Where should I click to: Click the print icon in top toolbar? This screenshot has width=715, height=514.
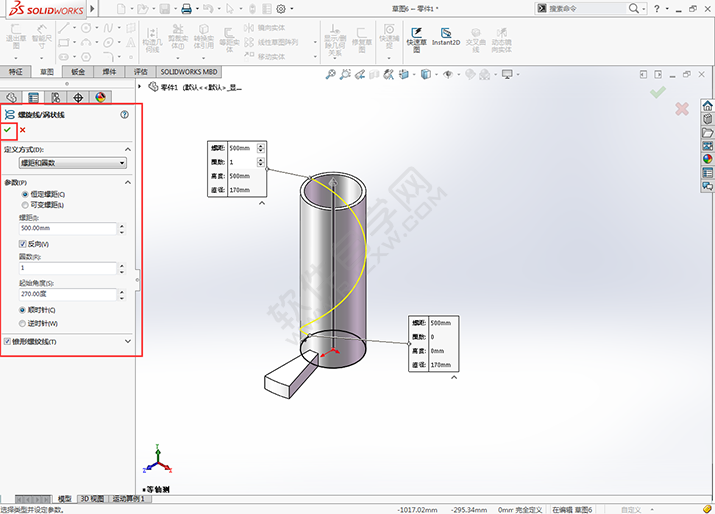(186, 8)
